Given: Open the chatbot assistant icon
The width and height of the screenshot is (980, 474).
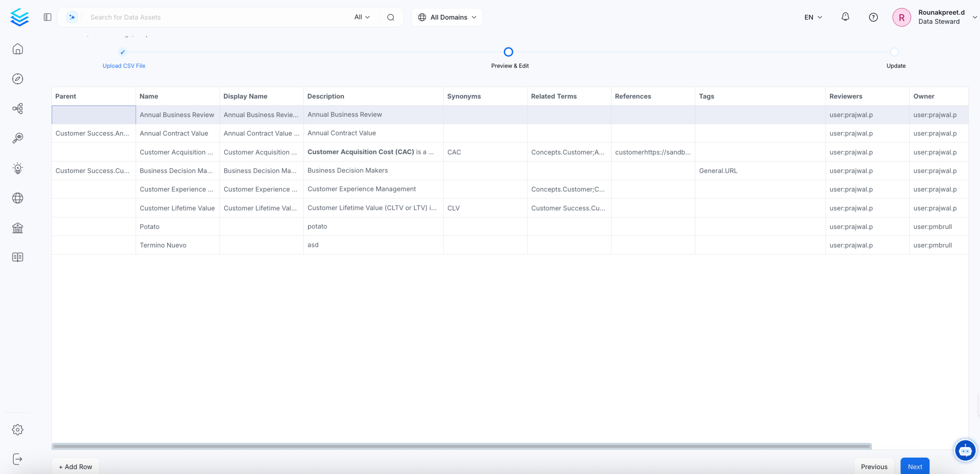Looking at the screenshot, I should [965, 450].
